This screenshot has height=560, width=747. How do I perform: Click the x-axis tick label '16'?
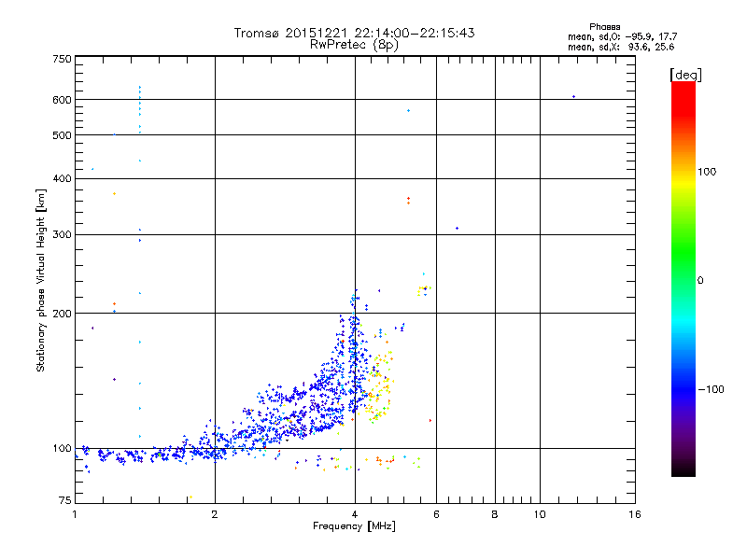click(x=635, y=514)
